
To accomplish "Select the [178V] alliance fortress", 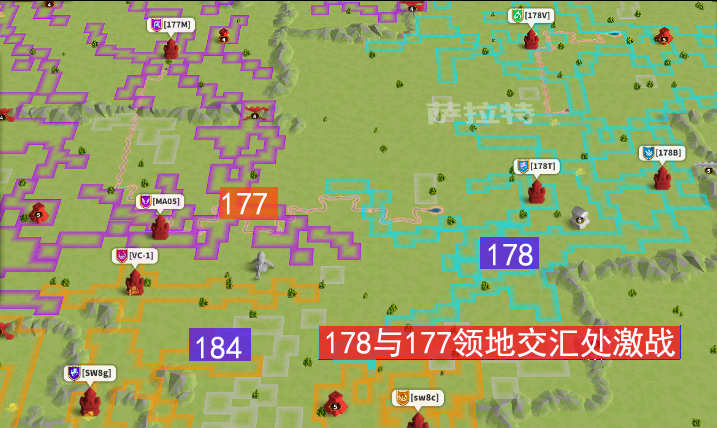I will tap(531, 39).
